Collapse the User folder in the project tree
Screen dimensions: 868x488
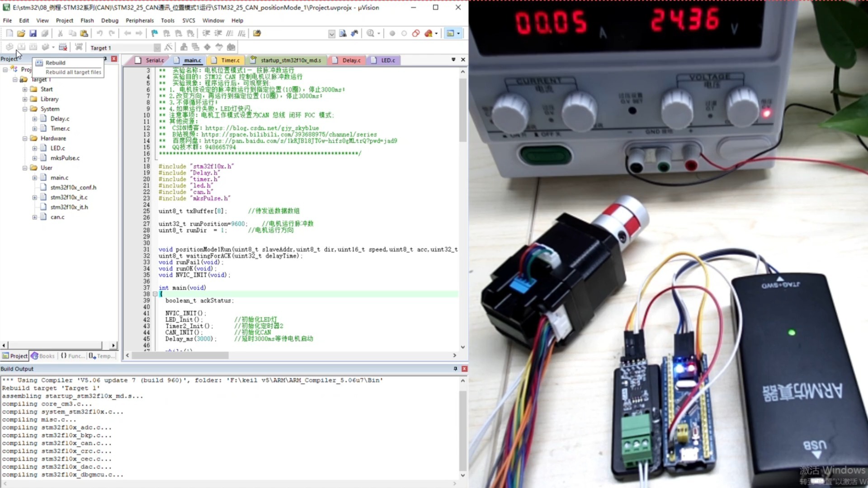point(26,168)
